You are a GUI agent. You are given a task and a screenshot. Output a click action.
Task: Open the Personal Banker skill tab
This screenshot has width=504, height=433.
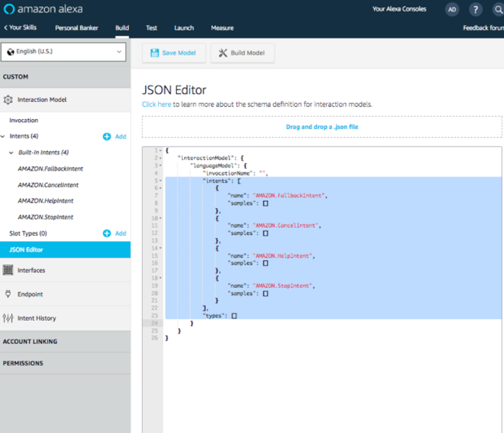77,28
